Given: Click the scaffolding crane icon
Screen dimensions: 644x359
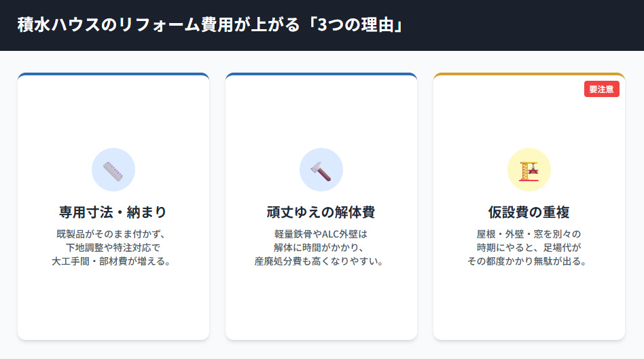Looking at the screenshot, I should tap(529, 170).
